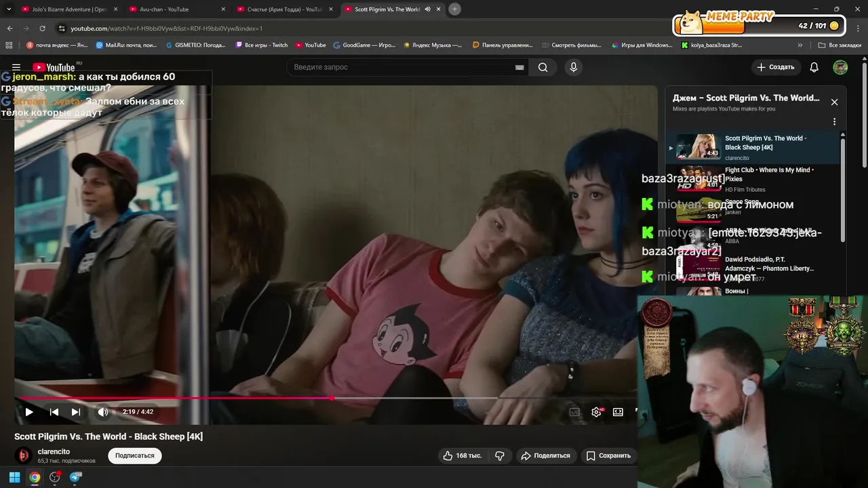Open the Mail.Ru bookmark
Screen dimensions: 868x488
click(126, 45)
